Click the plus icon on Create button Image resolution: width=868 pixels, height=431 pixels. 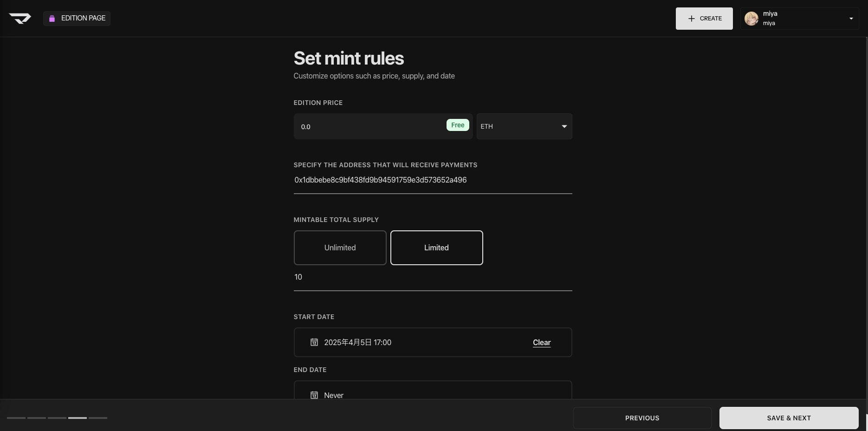click(x=691, y=19)
